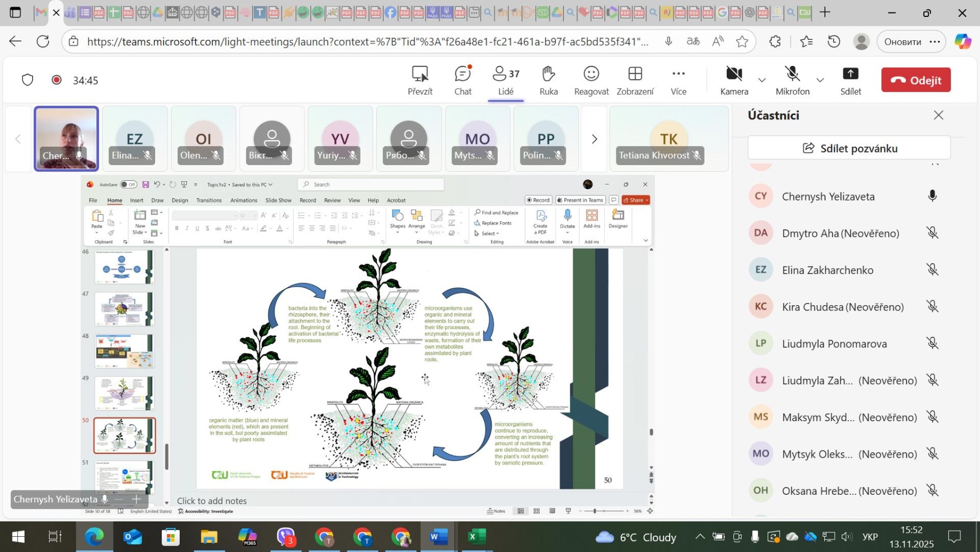This screenshot has height=552, width=980.
Task: Click the Chernysh Yelizaveta video tile
Action: pyautogui.click(x=66, y=138)
